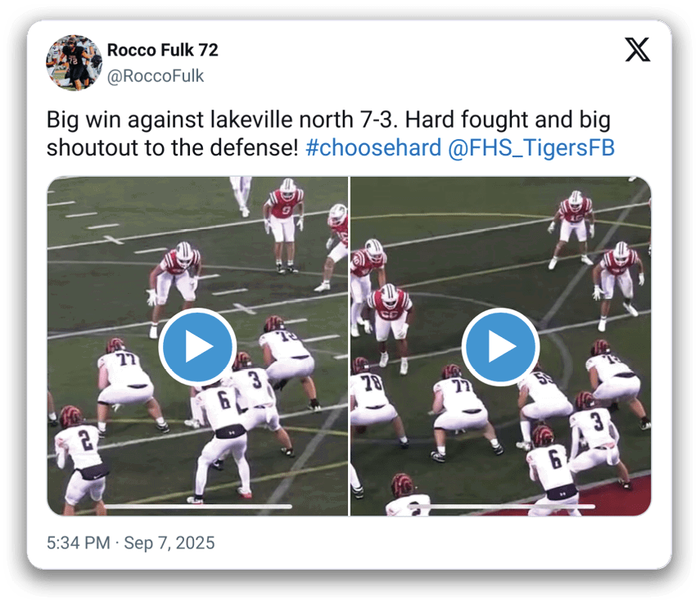Click "shoutout to the defense!" tweet line
700x604 pixels.
click(x=172, y=148)
